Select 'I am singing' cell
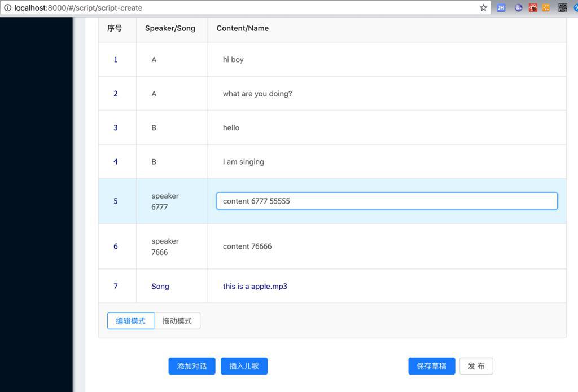This screenshot has width=578, height=392. [x=387, y=162]
